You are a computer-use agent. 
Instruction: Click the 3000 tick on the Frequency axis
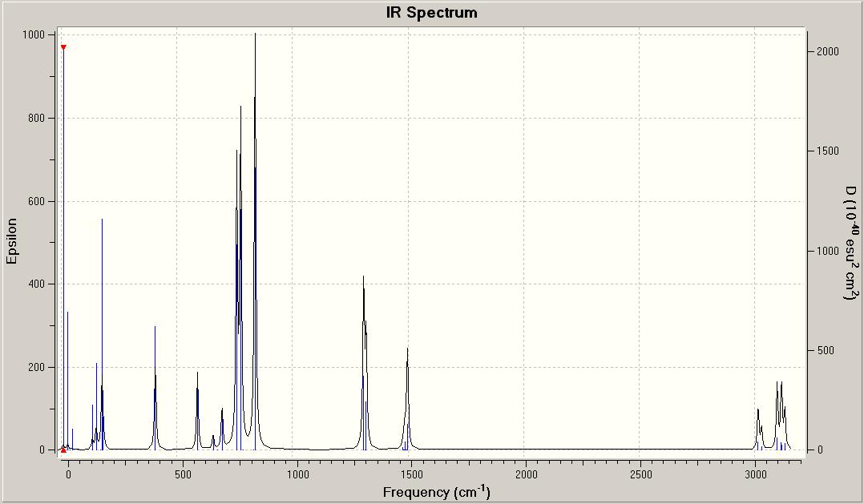[x=756, y=474]
